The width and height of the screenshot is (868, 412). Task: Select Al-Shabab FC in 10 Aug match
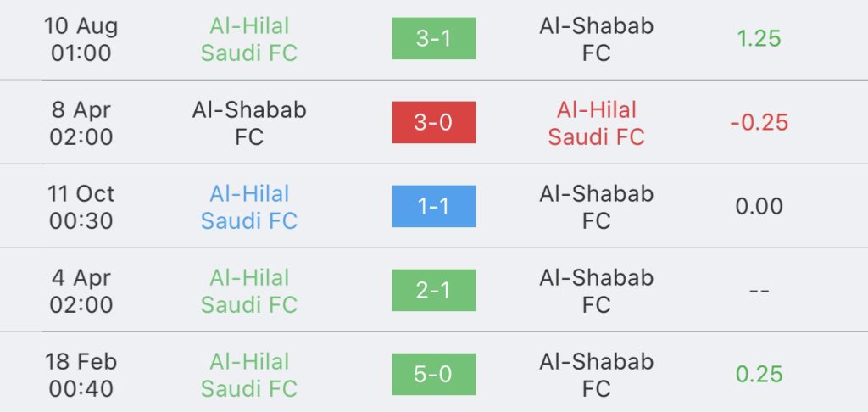pyautogui.click(x=596, y=39)
